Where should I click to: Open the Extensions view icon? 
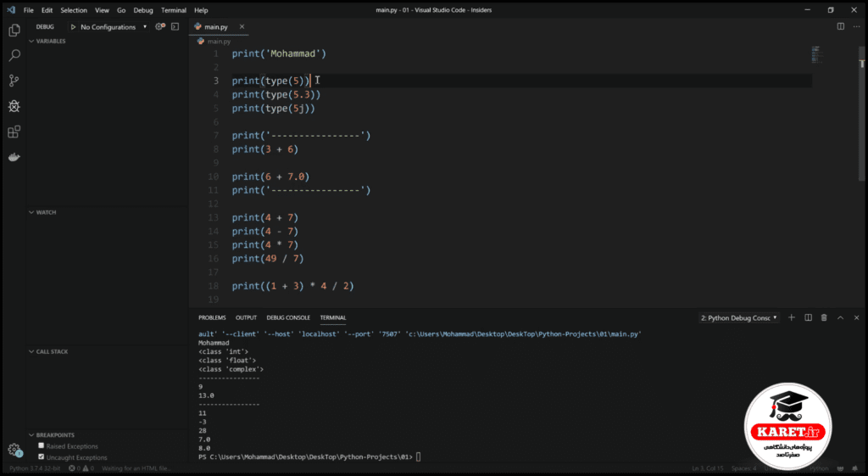point(14,132)
